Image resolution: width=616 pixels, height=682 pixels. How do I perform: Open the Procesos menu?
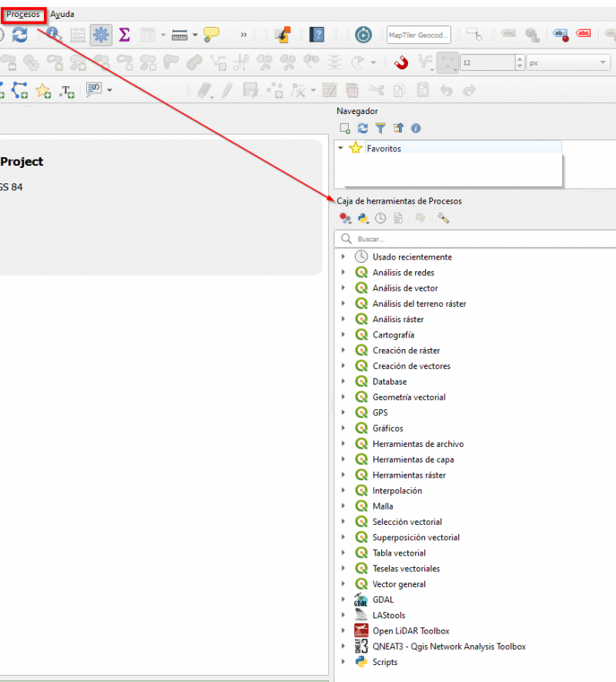click(x=23, y=14)
